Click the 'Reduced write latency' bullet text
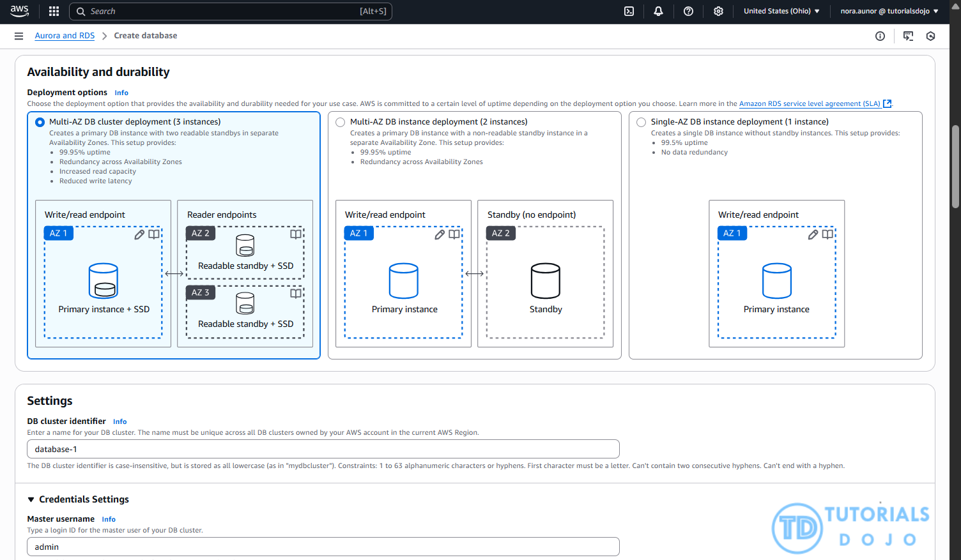The width and height of the screenshot is (961, 560). tap(96, 181)
